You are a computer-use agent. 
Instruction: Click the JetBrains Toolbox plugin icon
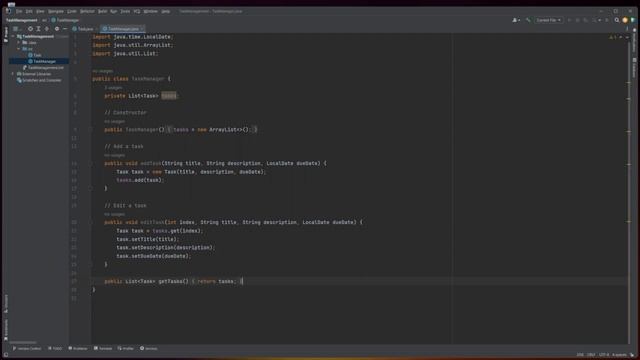[633, 20]
